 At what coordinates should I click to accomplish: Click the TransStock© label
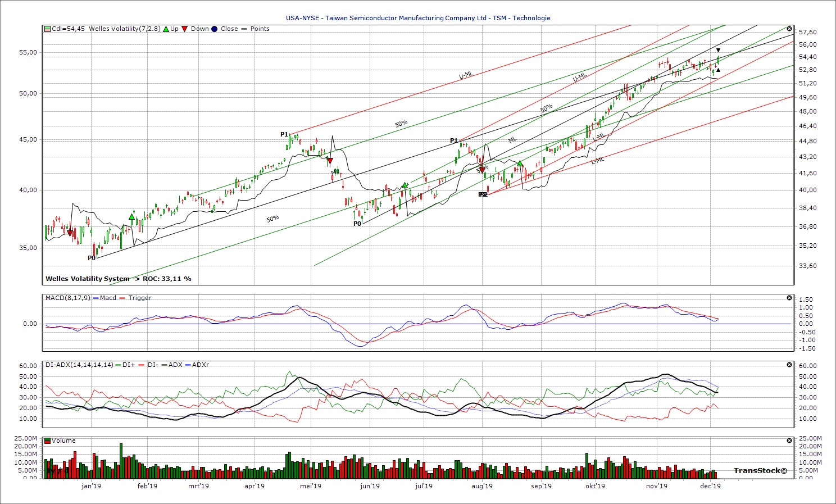tap(760, 470)
